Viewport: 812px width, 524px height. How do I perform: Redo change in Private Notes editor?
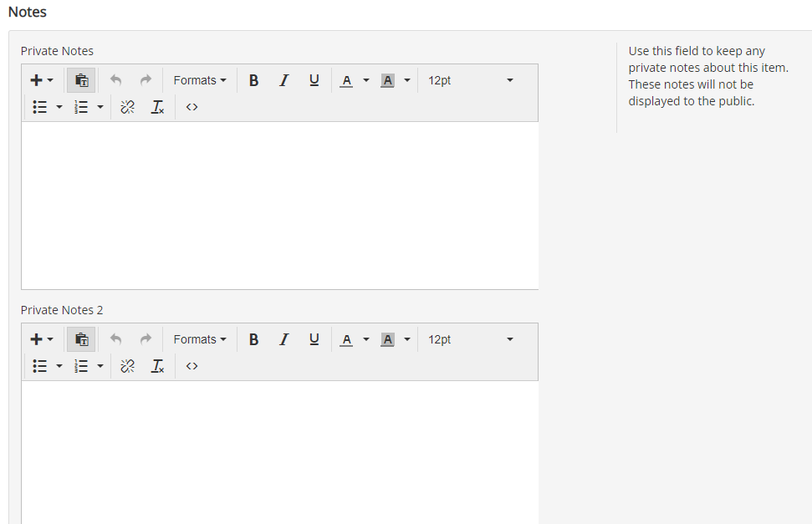146,80
